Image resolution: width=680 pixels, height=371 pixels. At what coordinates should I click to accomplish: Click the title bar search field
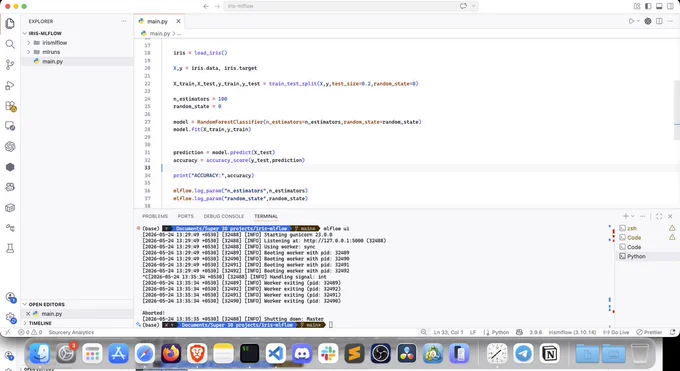click(340, 6)
